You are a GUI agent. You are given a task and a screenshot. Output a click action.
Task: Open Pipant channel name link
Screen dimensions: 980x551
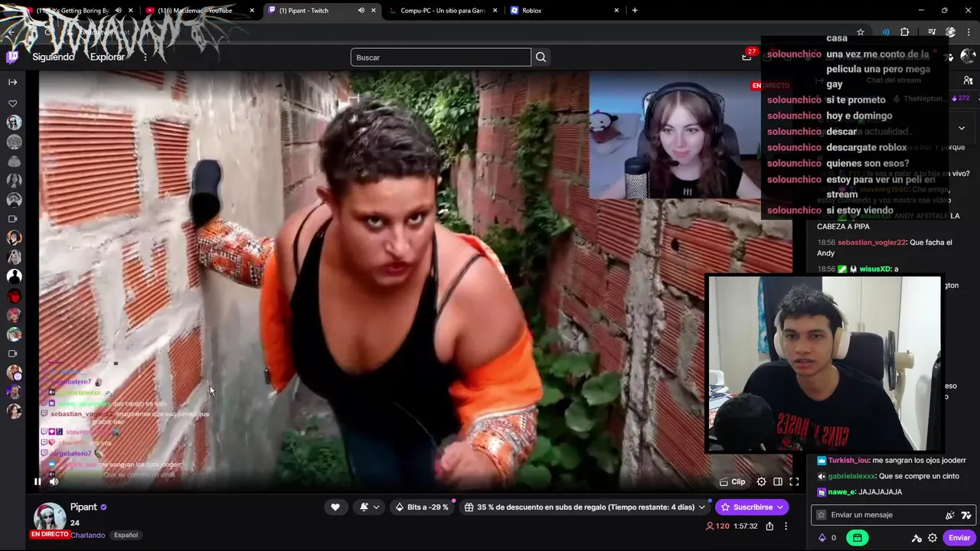pyautogui.click(x=83, y=507)
